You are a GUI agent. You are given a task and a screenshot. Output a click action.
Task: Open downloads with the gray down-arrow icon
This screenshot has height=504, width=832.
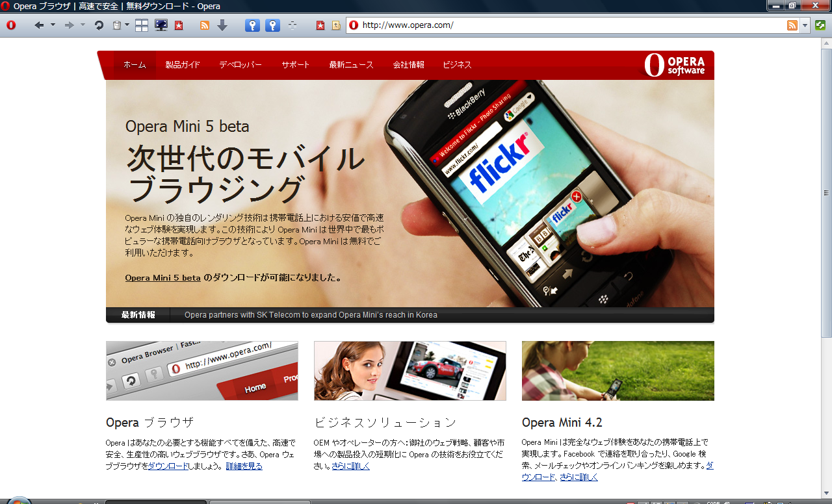(x=222, y=25)
